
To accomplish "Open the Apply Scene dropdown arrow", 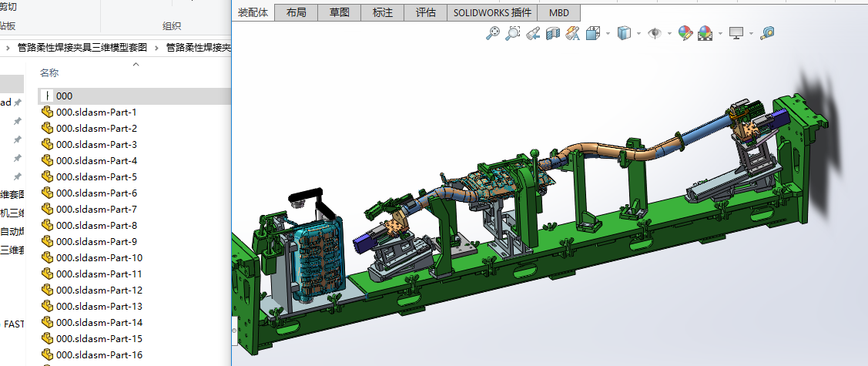I will [720, 34].
